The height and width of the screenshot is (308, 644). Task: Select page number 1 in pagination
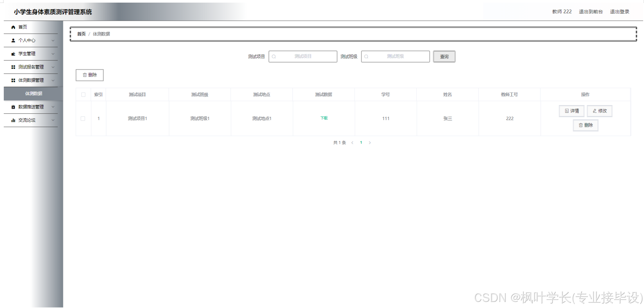click(x=361, y=143)
